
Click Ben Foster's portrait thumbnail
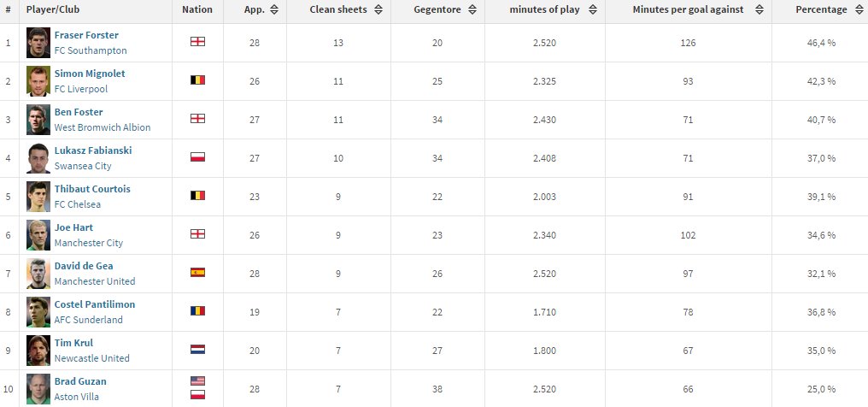(38, 120)
